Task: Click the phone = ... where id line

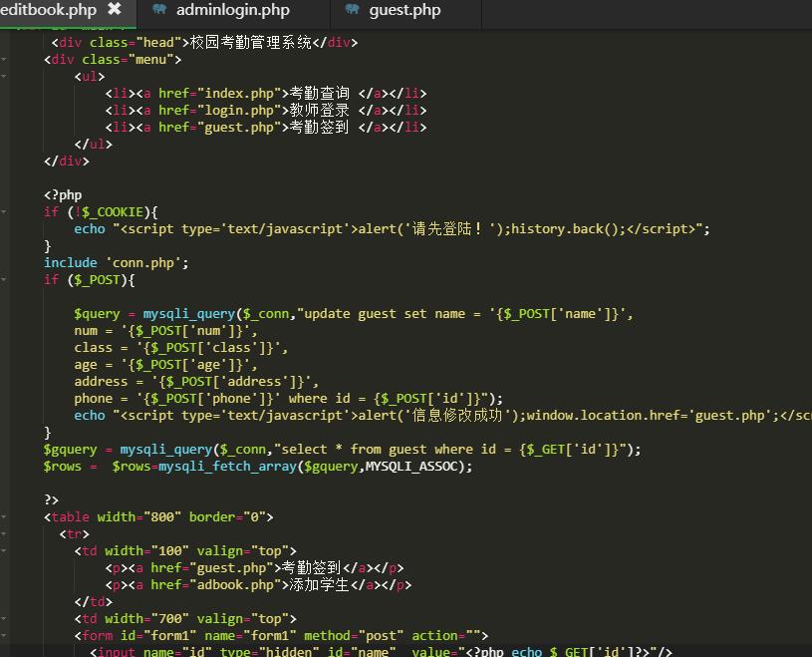Action: pos(289,399)
